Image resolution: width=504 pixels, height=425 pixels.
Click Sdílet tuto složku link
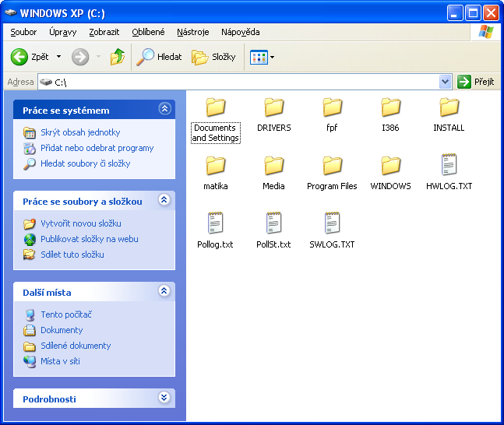pyautogui.click(x=72, y=255)
